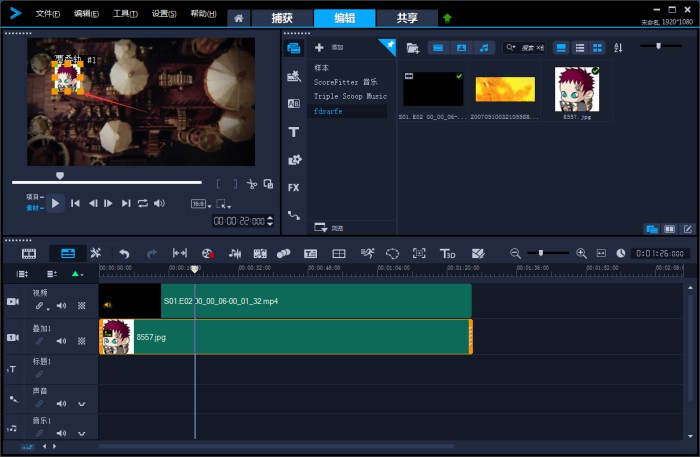700x457 pixels.
Task: Play the preview video
Action: [x=56, y=203]
